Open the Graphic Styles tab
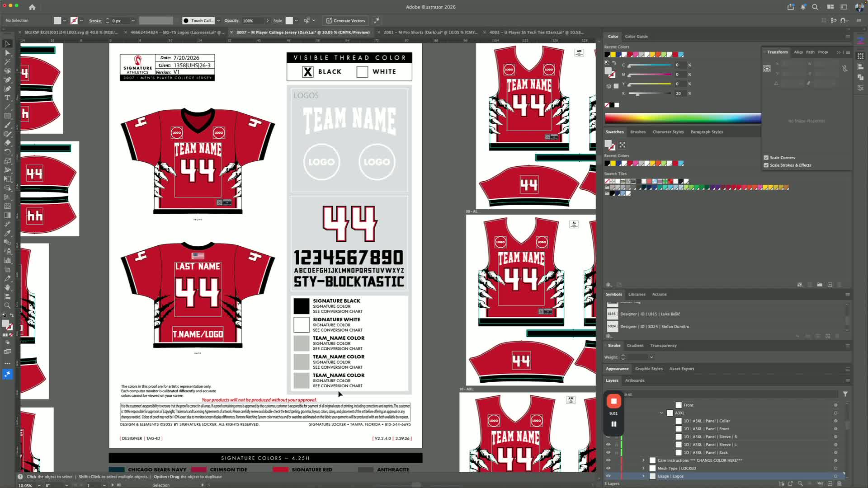The height and width of the screenshot is (488, 868). coord(649,369)
